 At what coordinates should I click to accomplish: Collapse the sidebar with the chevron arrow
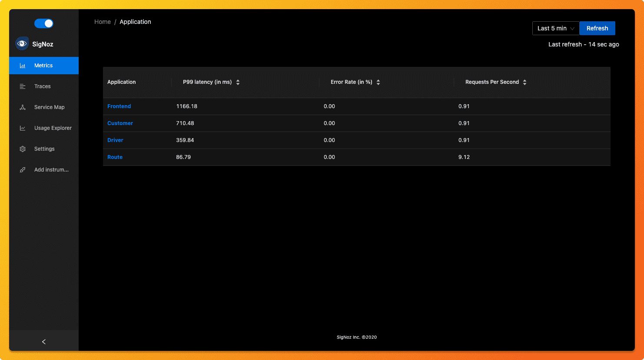click(x=43, y=341)
